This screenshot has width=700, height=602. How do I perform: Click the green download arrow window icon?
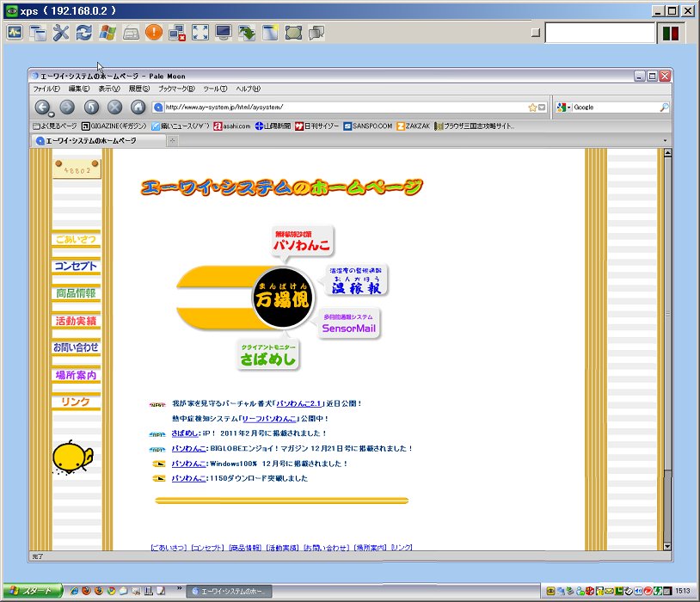247,33
